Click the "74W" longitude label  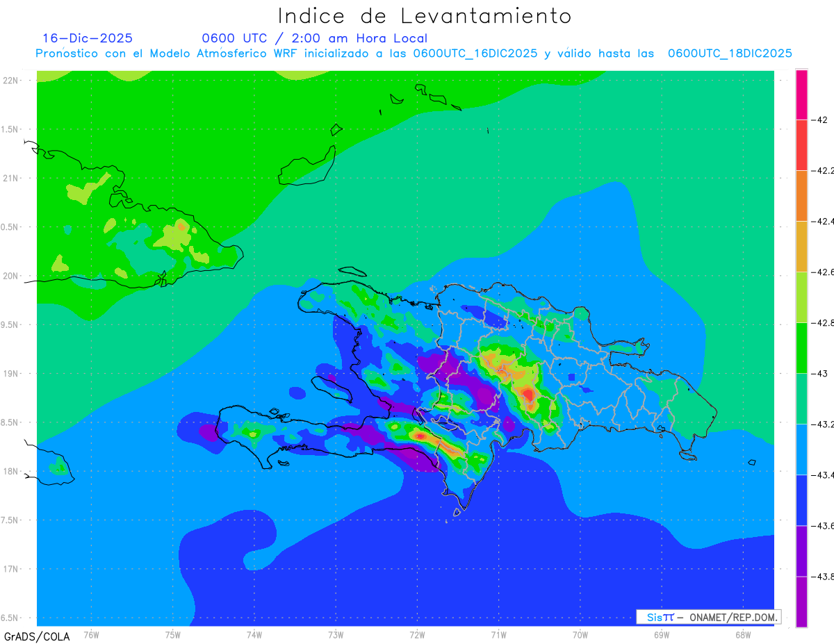(254, 634)
